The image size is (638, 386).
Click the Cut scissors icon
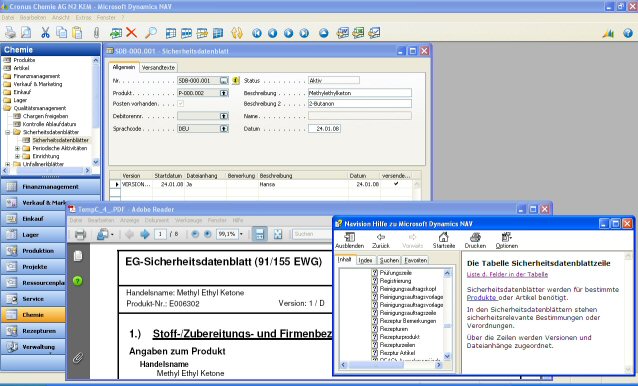[45, 33]
